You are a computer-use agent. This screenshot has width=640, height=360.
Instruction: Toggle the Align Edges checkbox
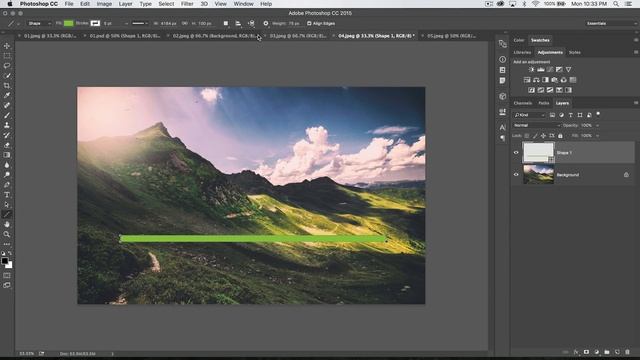point(309,23)
